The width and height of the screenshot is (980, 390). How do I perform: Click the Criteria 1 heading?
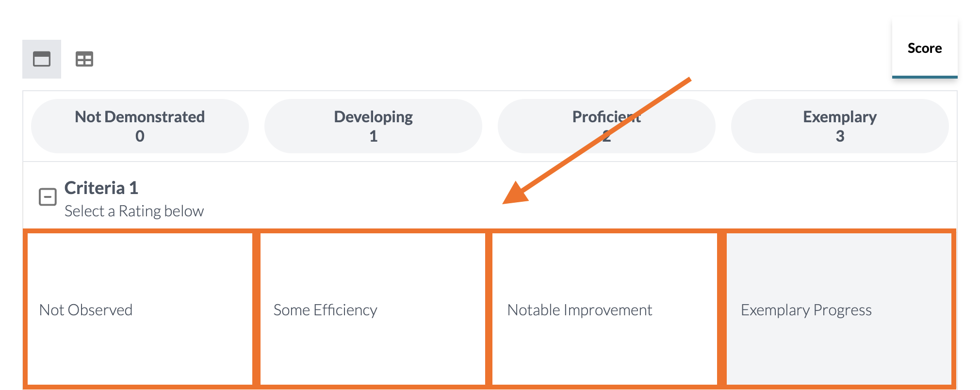click(101, 188)
